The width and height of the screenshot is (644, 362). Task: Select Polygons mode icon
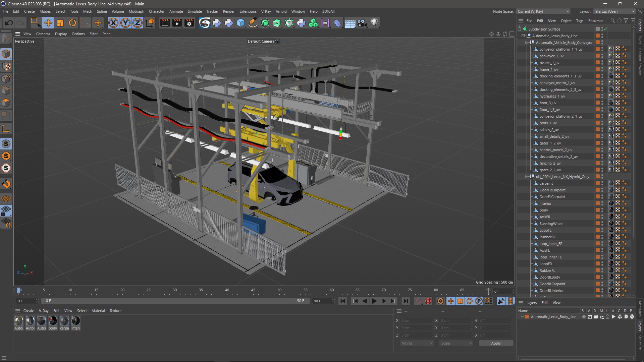coord(6,103)
